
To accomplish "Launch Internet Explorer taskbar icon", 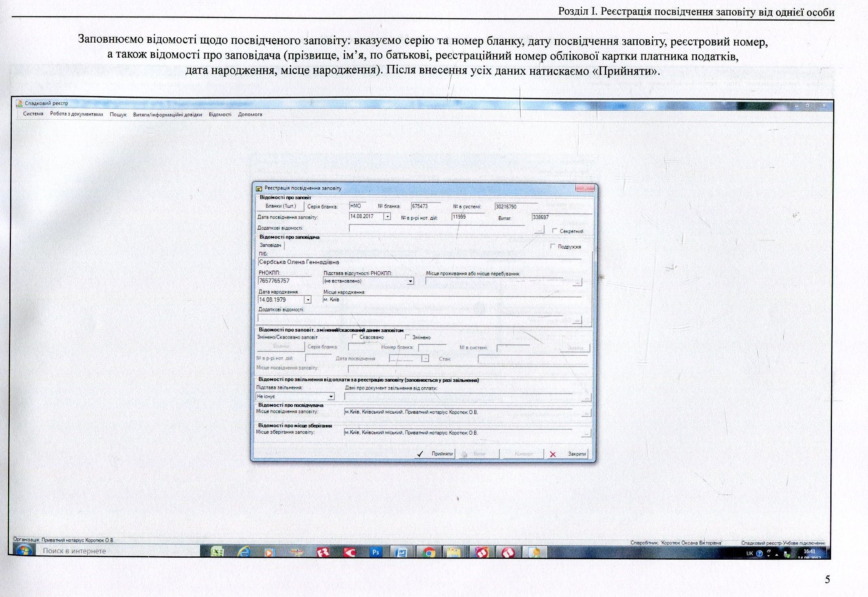I will click(x=244, y=552).
